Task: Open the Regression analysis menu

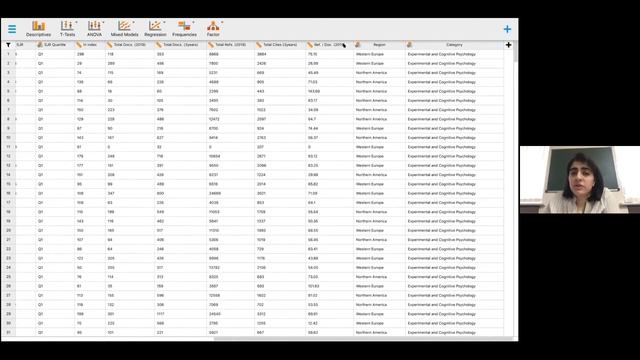Action: coord(155,29)
